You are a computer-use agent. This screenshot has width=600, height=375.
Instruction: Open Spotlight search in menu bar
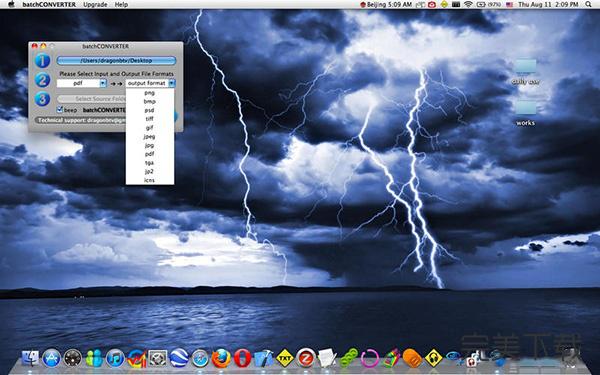588,5
